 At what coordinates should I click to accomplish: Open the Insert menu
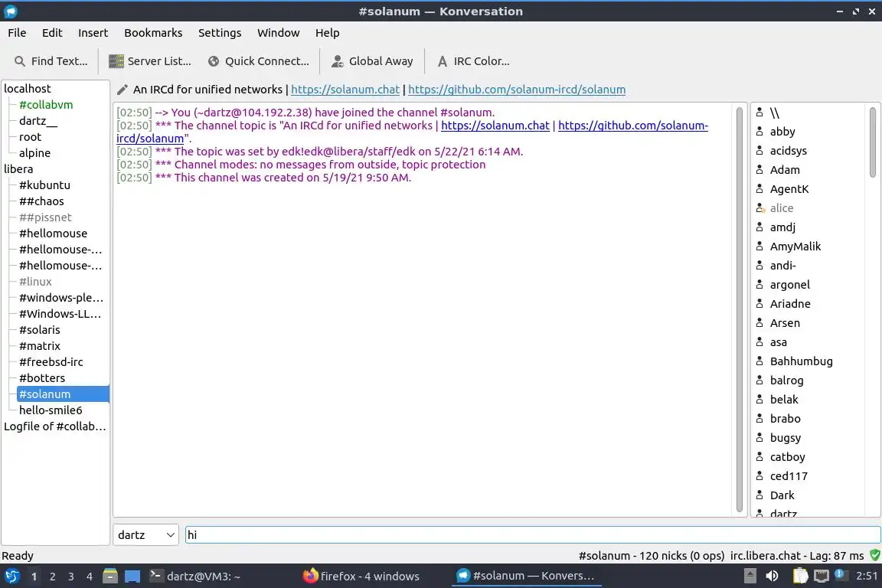pos(93,33)
